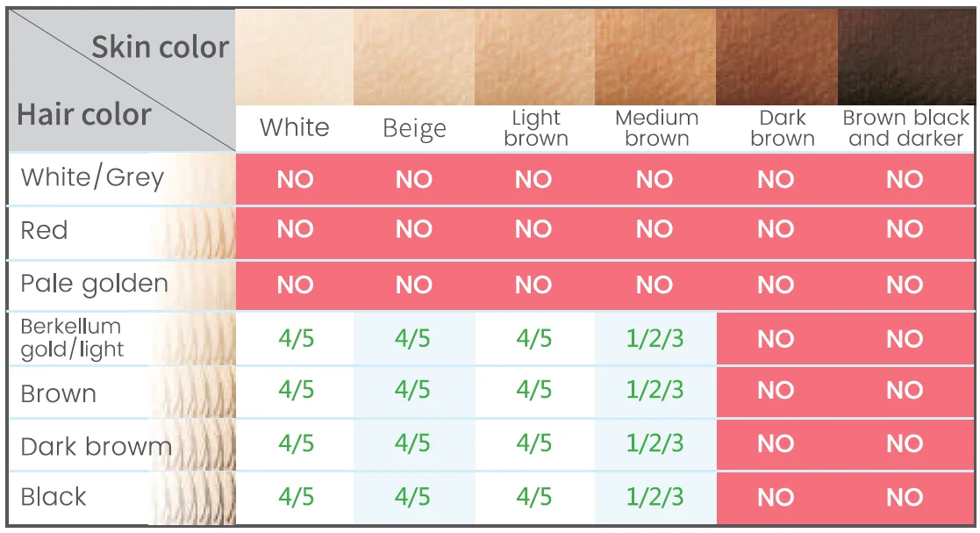The image size is (980, 533).
Task: Click NO for Red hair, Beige skin
Action: click(413, 230)
